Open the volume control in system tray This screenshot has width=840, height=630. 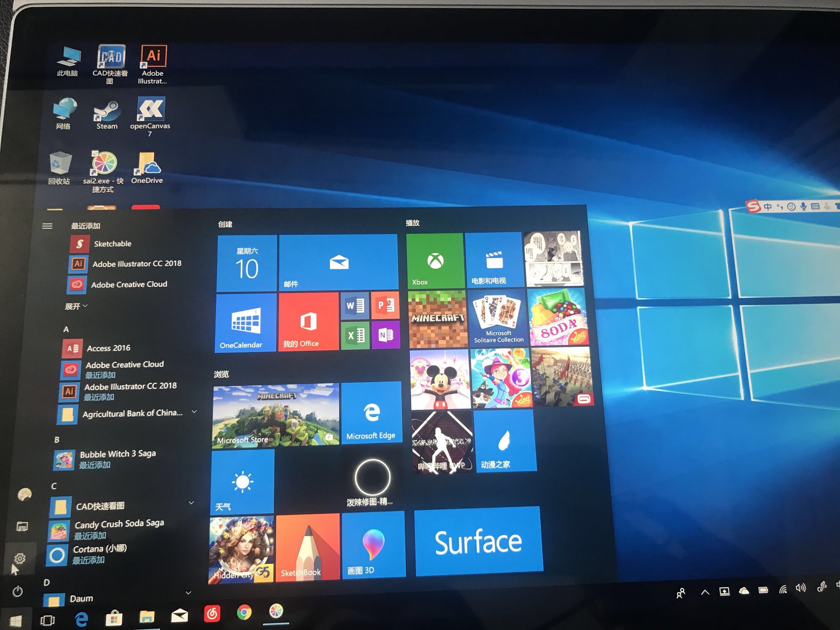point(800,588)
